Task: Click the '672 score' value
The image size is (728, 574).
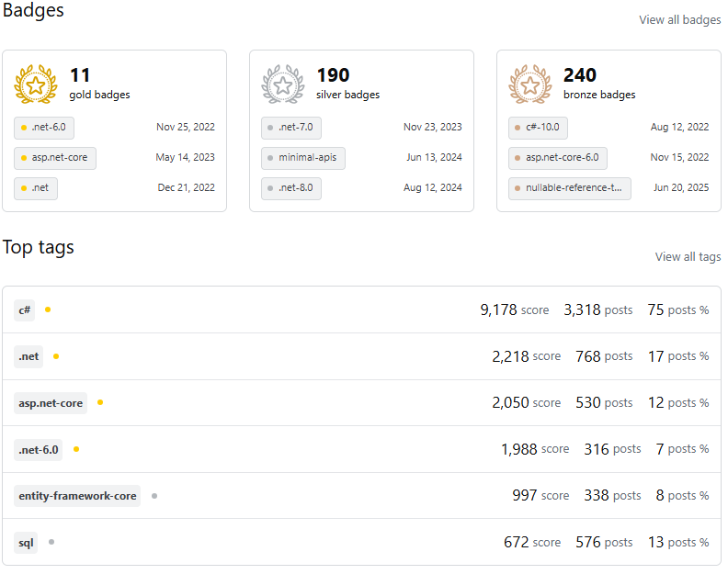Action: click(532, 542)
